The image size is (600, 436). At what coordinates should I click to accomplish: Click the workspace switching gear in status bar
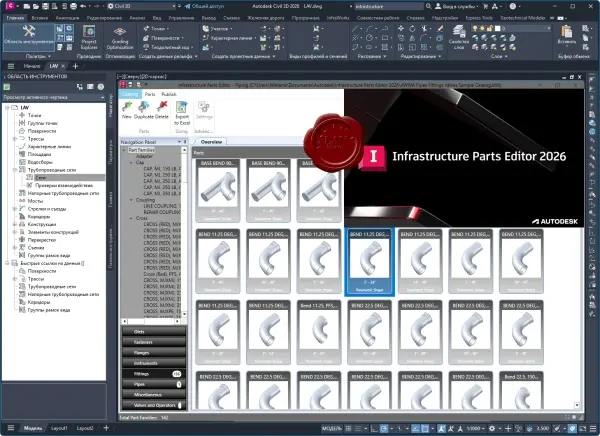(492, 428)
